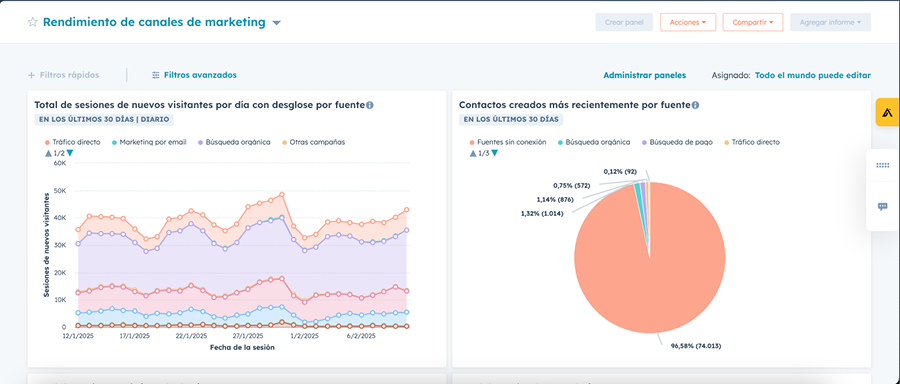Toggle the Otras campañas legend series
The height and width of the screenshot is (384, 900).
pyautogui.click(x=313, y=142)
